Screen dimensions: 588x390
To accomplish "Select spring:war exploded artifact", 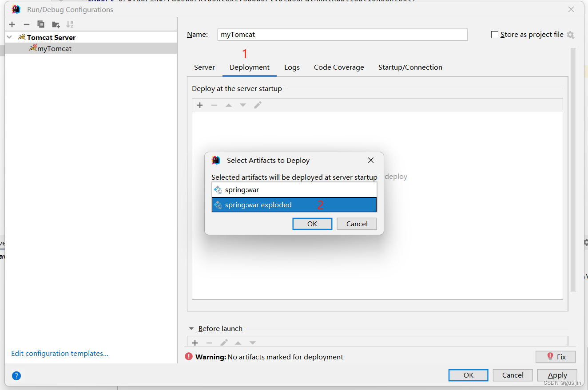I will 294,205.
